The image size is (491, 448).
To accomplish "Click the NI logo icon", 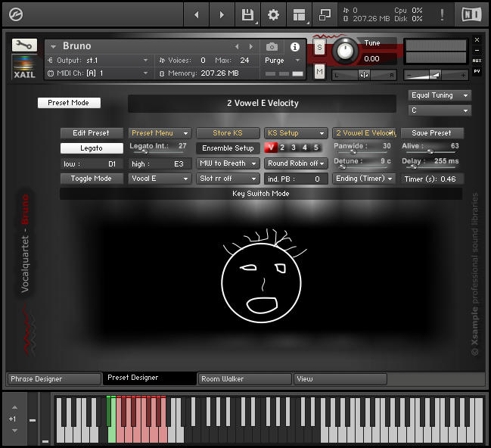I will (x=471, y=14).
